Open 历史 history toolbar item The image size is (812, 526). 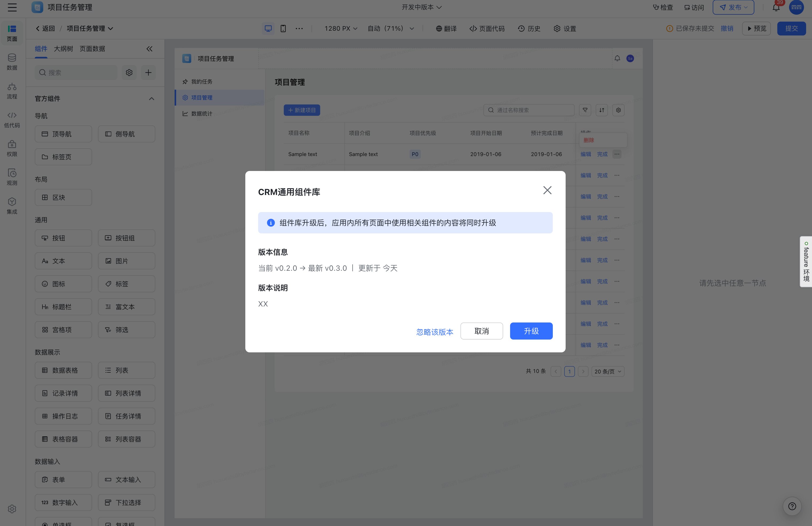click(529, 29)
